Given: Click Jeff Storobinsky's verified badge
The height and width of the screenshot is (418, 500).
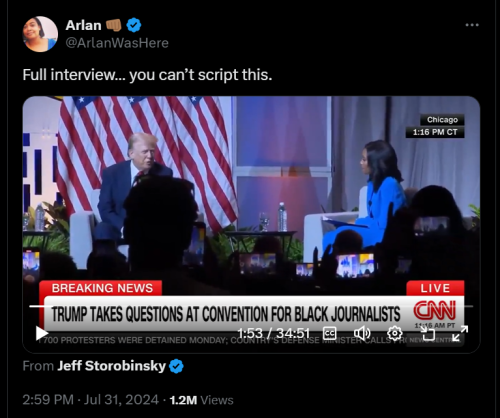Looking at the screenshot, I should pos(176,366).
